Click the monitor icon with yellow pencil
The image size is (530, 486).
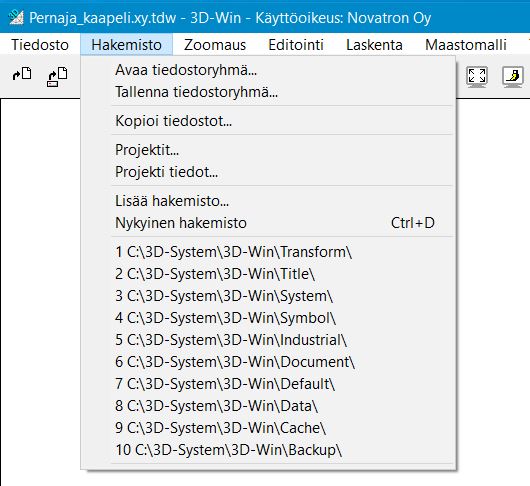(513, 77)
